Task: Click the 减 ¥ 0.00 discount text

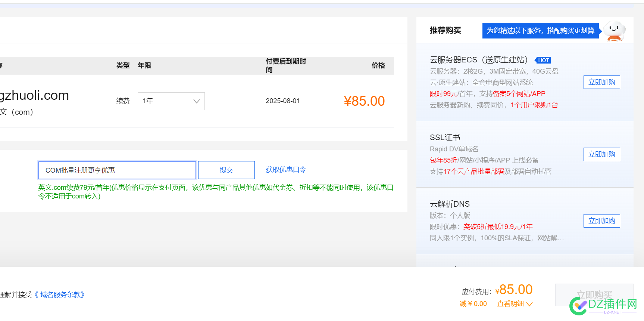Action: pyautogui.click(x=473, y=304)
